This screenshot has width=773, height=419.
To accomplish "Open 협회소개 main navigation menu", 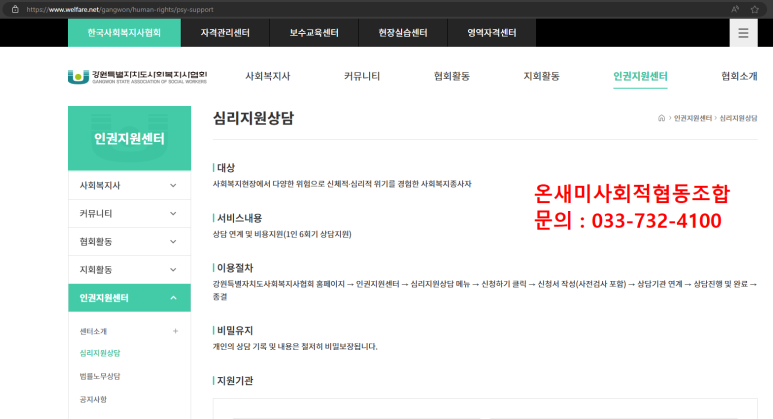I will coord(739,76).
